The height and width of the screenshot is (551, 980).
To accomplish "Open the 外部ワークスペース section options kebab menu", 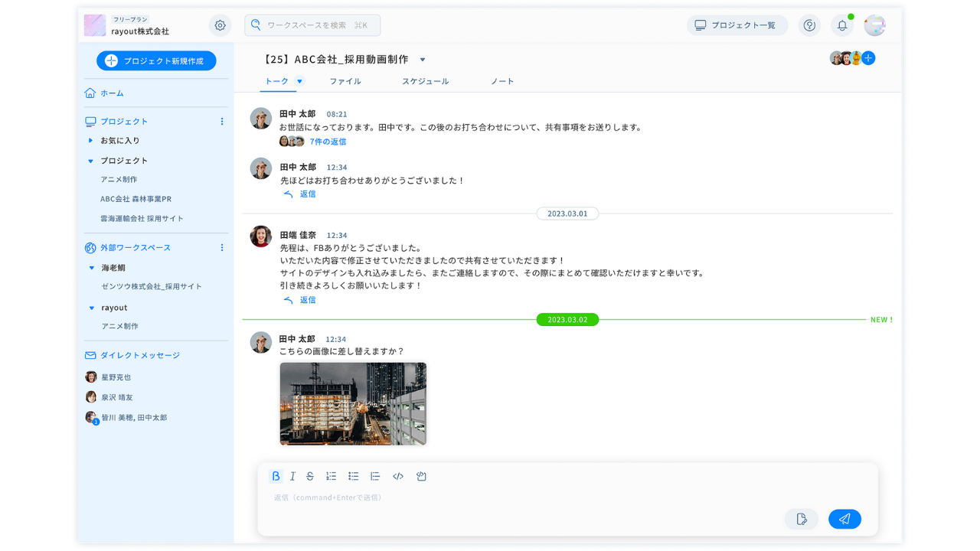I will pos(222,248).
